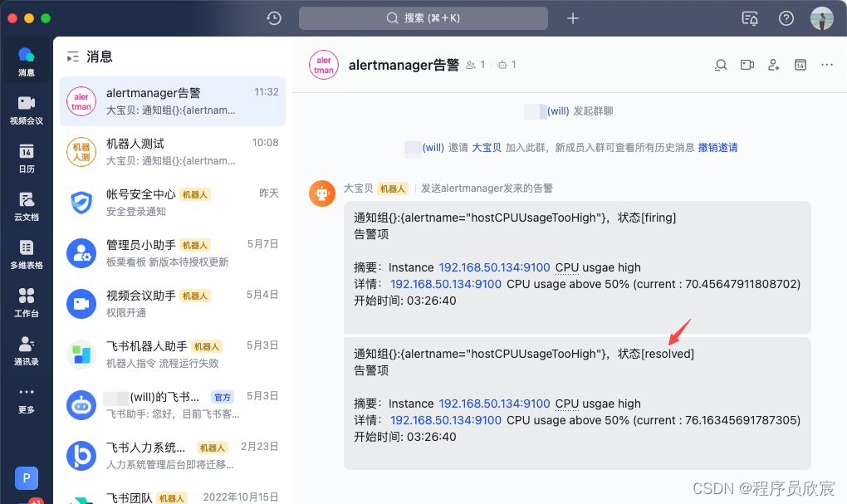Open the user profile avatar
The height and width of the screenshot is (504, 847).
(821, 17)
